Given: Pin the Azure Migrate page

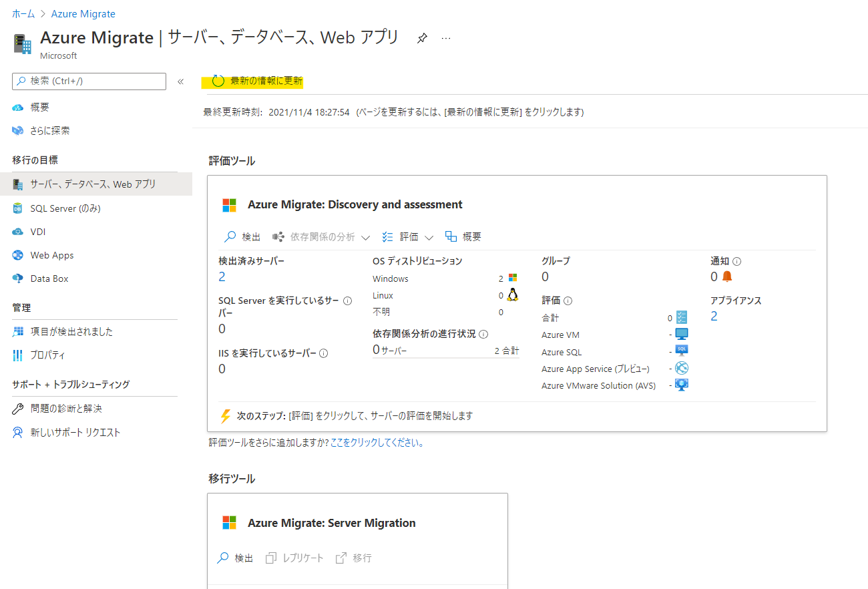Looking at the screenshot, I should pyautogui.click(x=423, y=38).
